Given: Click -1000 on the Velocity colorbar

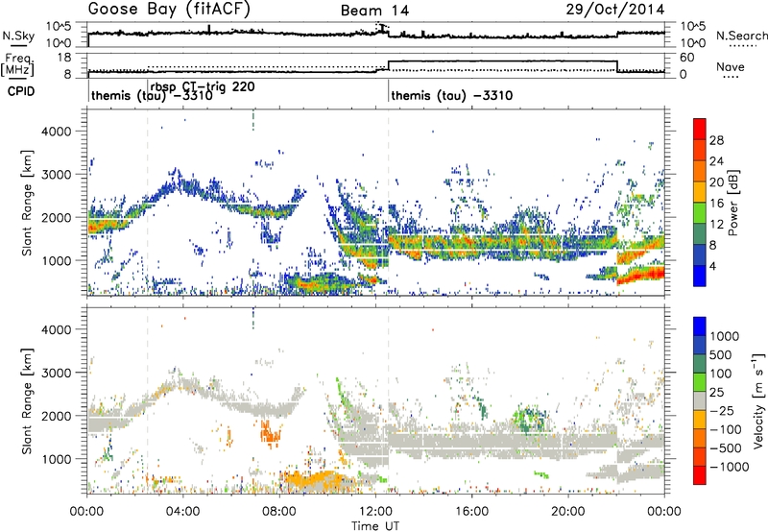Looking at the screenshot, I should (730, 467).
